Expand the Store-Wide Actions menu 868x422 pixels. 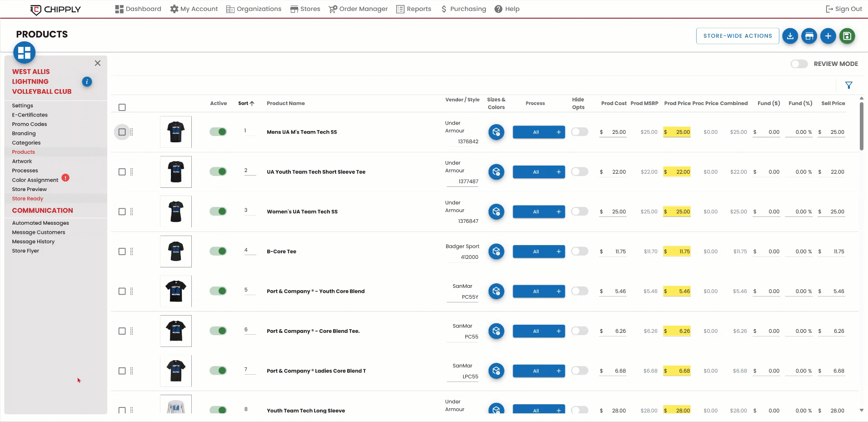(x=737, y=36)
